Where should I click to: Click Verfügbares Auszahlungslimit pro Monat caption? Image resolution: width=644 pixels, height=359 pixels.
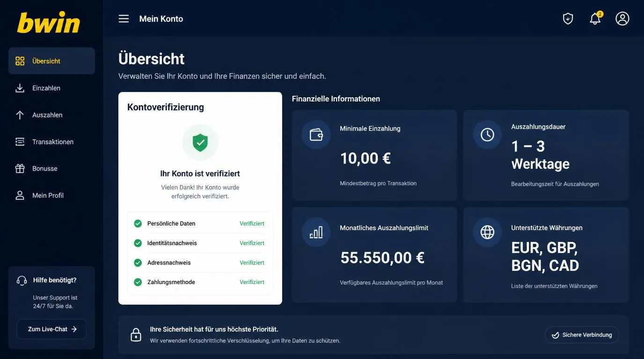click(x=391, y=283)
